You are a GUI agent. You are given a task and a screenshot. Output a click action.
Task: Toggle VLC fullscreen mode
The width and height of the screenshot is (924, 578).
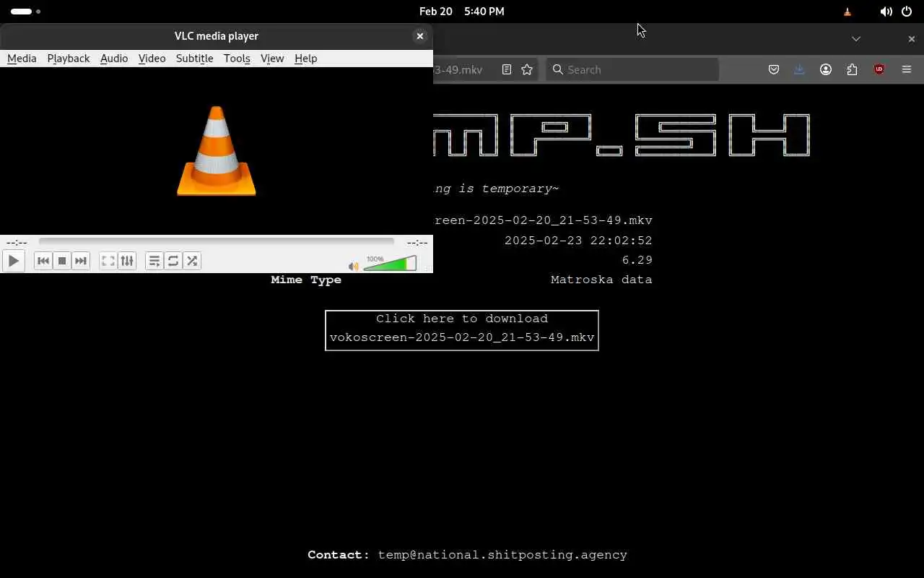coord(108,261)
